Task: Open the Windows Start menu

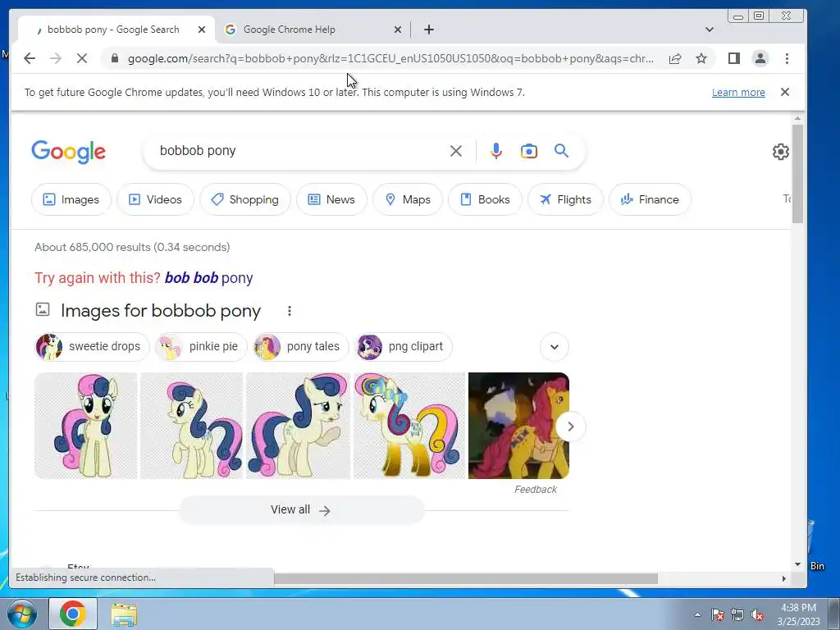Action: point(22,614)
